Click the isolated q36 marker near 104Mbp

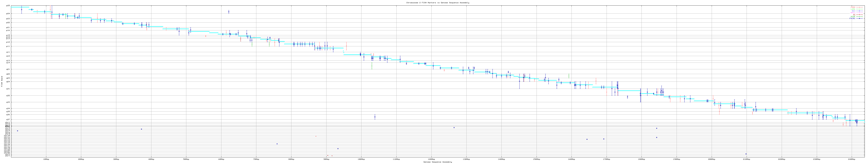click(x=375, y=117)
